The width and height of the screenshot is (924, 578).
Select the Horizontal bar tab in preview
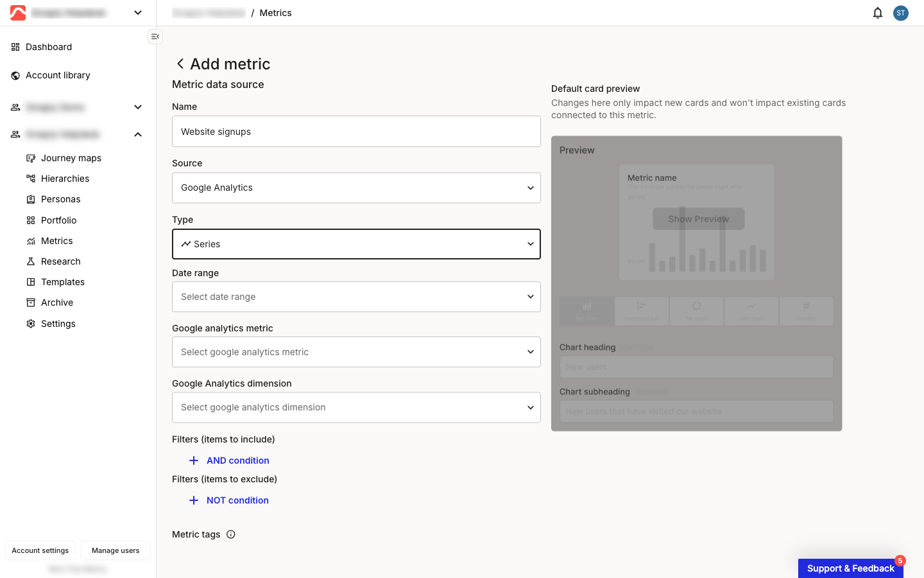tap(642, 311)
